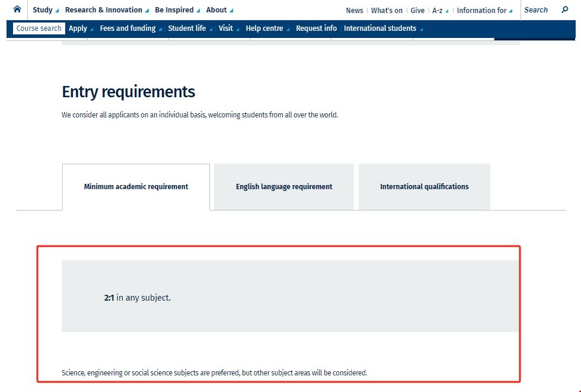The image size is (581, 392).
Task: Switch to English language requirement tab
Action: [284, 187]
